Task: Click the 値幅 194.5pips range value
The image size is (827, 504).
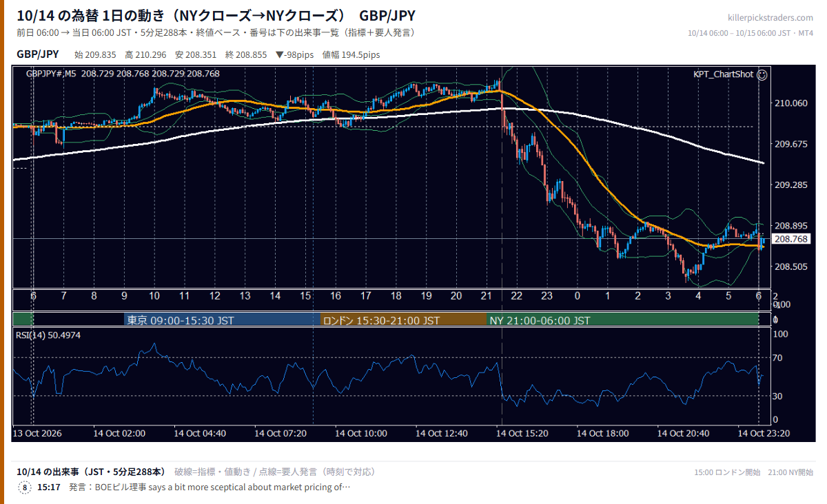Action: tap(351, 55)
